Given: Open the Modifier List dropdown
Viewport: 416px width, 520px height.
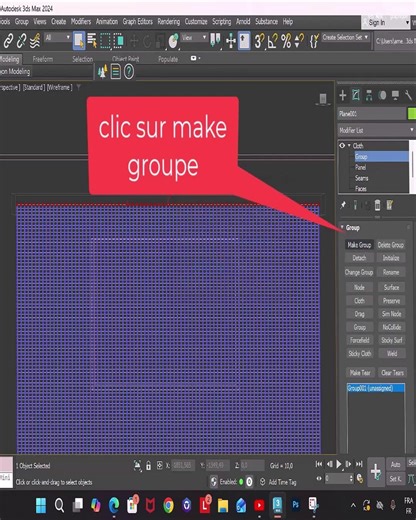Looking at the screenshot, I should (376, 130).
